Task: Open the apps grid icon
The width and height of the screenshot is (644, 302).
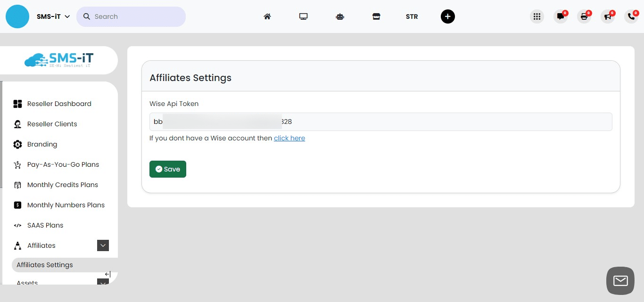Action: [x=537, y=16]
